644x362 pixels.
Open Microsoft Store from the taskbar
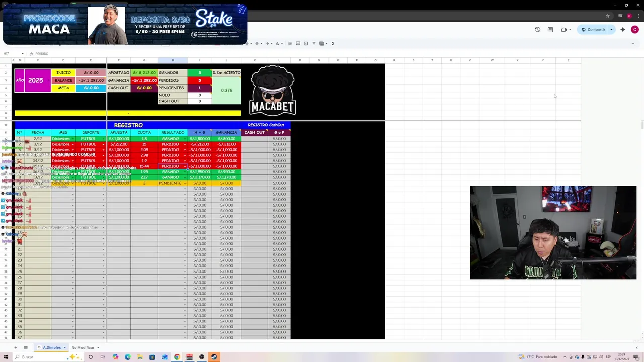coord(152,357)
